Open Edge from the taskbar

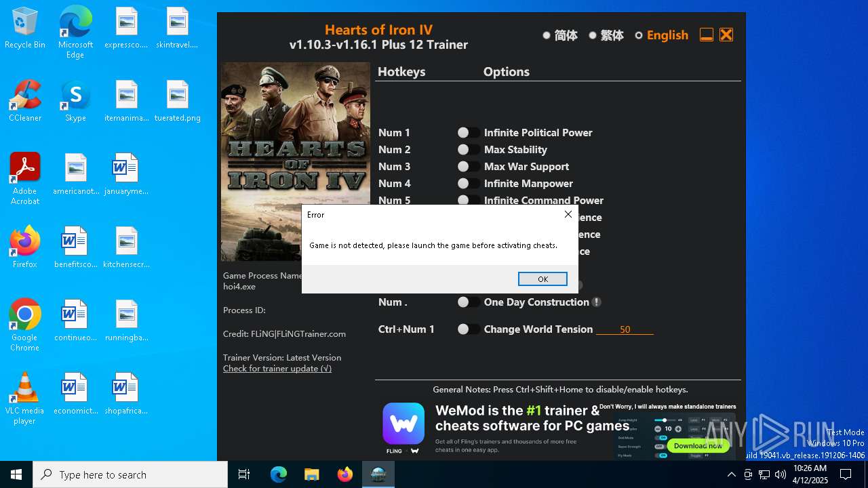(279, 474)
